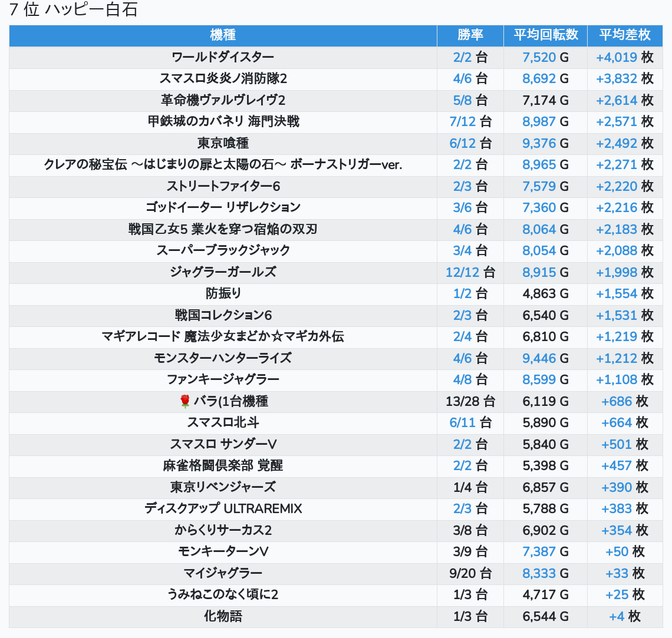Click the モンキーターンV machine name

[x=223, y=551]
